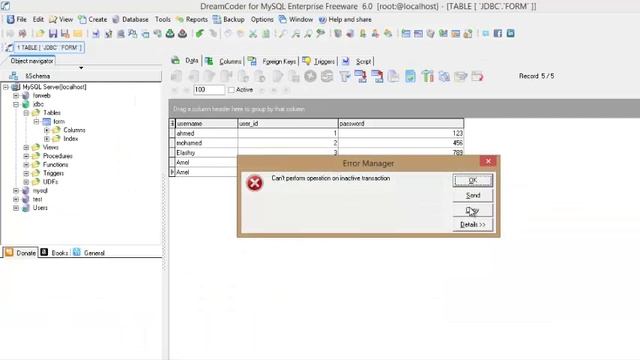Click the blue checked document icon in data toolbar

click(411, 76)
